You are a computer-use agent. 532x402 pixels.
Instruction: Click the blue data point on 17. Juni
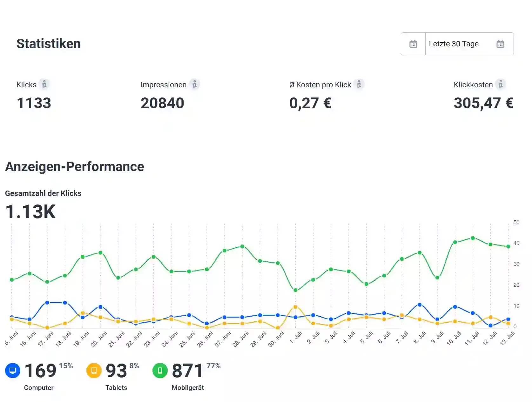coord(47,303)
